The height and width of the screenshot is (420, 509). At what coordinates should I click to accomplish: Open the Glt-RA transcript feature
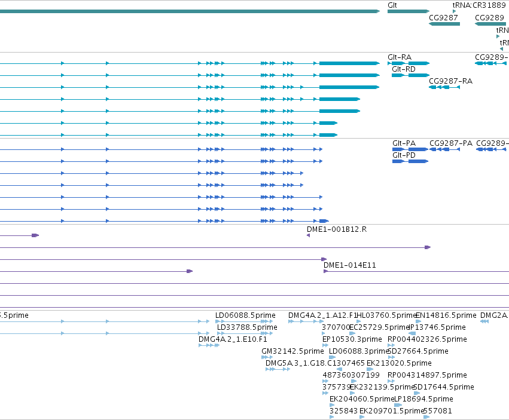(409, 63)
